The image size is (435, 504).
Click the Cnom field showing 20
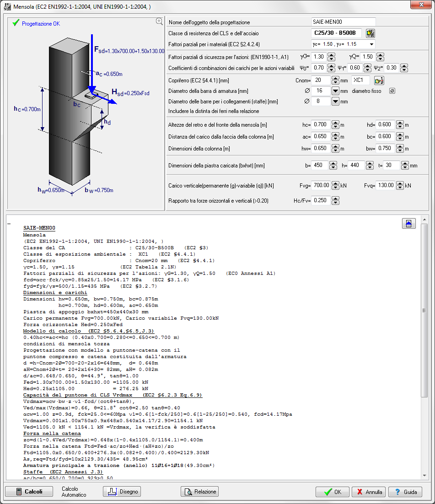point(321,80)
